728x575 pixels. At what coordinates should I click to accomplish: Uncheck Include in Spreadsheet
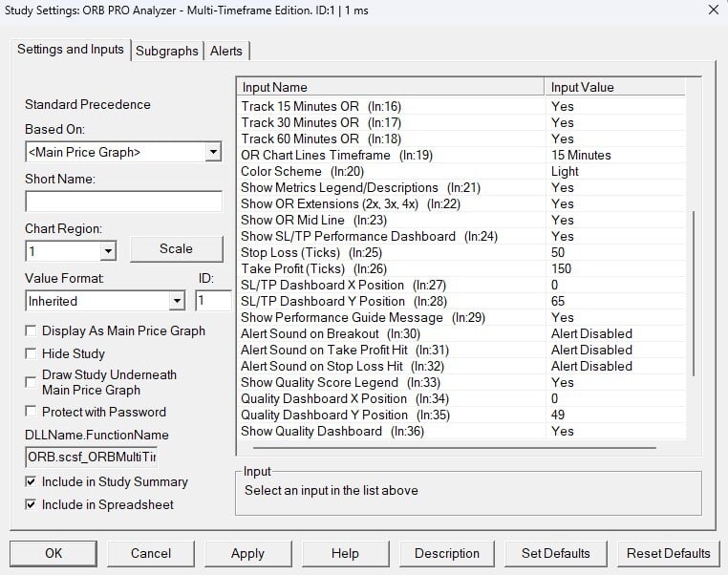click(x=31, y=504)
